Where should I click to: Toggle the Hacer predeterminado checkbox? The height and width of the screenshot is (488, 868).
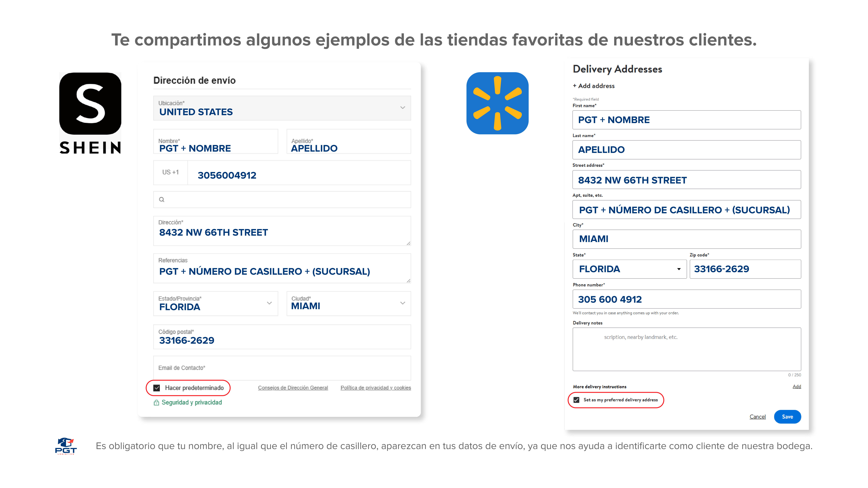157,388
